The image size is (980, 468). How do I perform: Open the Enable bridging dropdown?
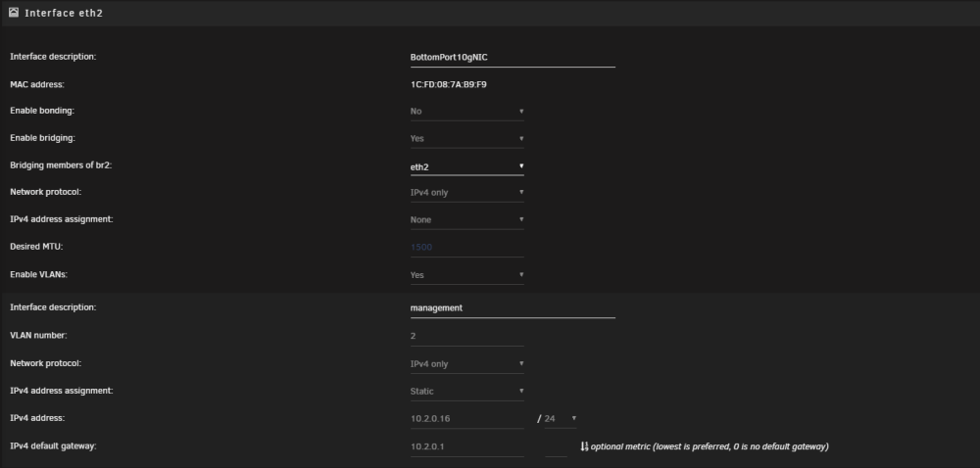[x=466, y=138]
